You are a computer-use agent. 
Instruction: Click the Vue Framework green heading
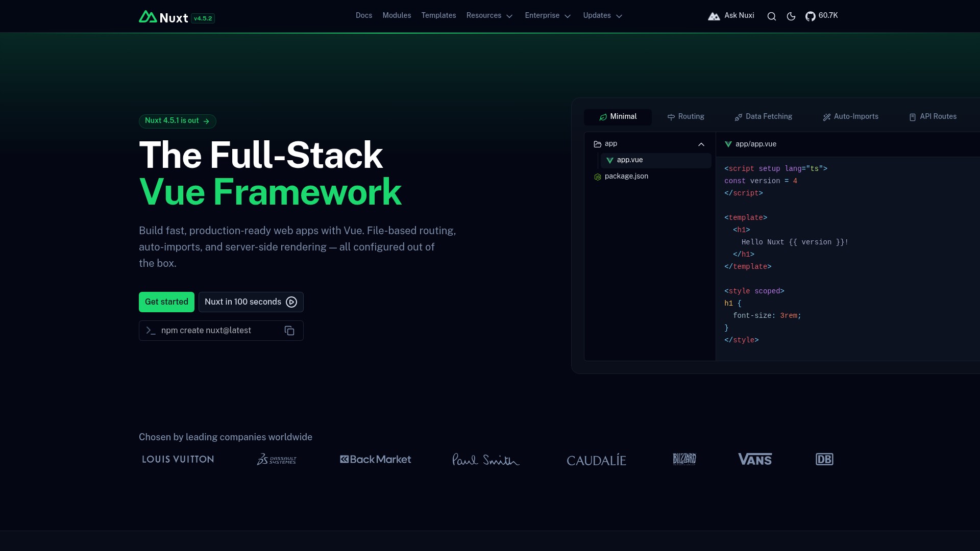[x=270, y=192]
